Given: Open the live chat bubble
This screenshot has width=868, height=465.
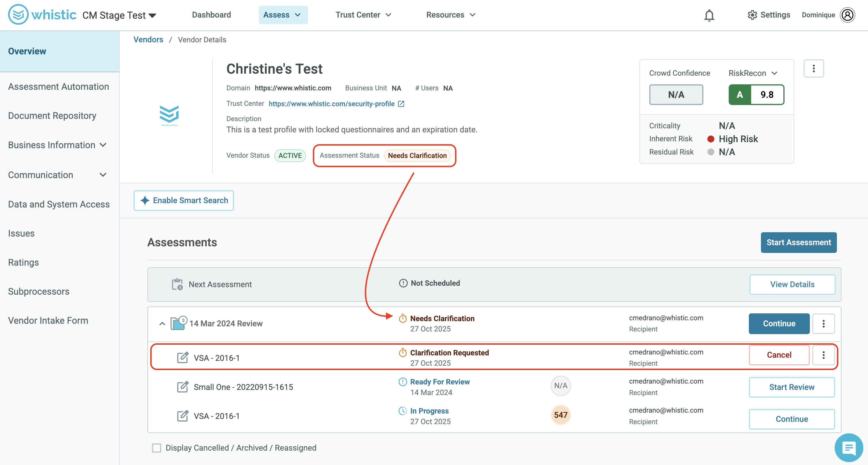Looking at the screenshot, I should point(848,448).
